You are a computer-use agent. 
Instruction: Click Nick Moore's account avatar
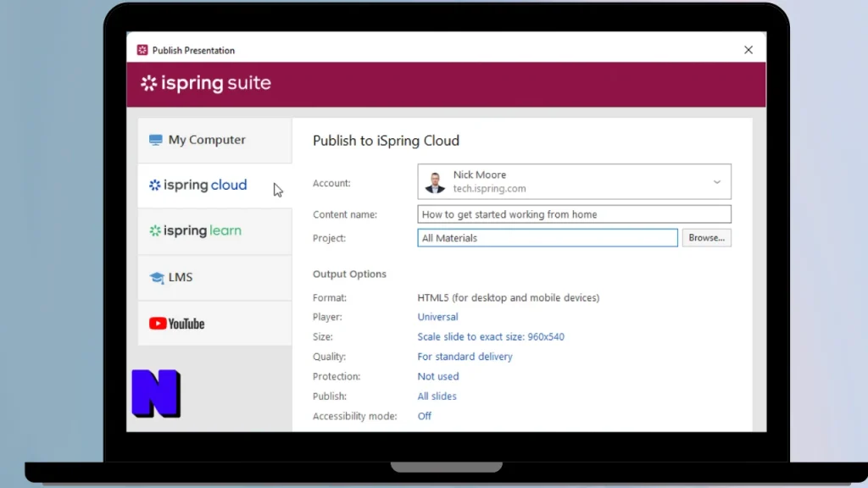click(435, 182)
